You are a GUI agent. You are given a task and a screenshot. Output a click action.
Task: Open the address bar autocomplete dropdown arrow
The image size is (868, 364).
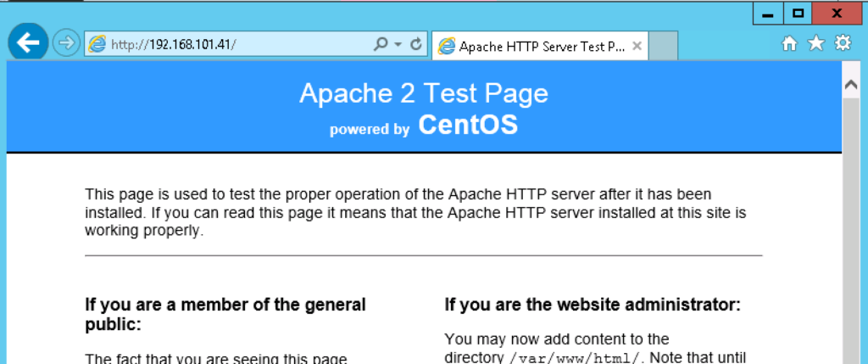(x=398, y=45)
